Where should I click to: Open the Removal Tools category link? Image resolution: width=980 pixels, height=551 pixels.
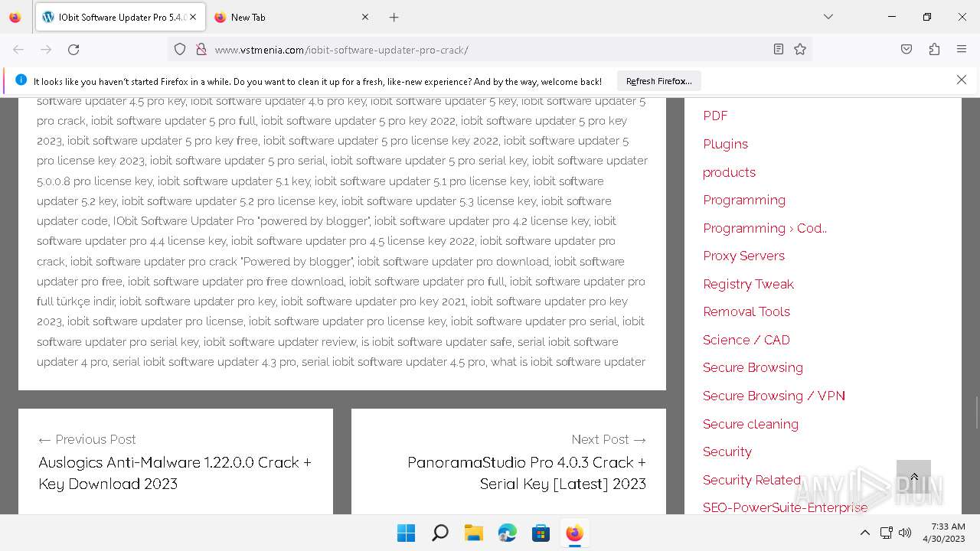point(746,311)
